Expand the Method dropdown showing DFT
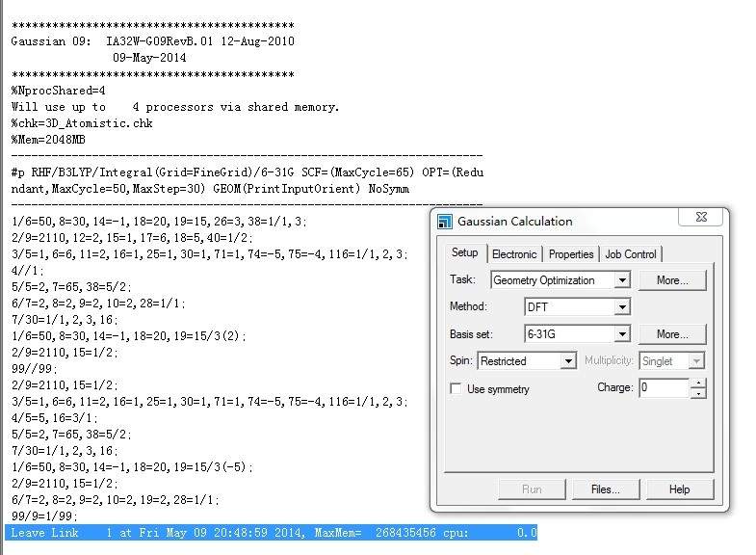756x555 pixels. click(622, 307)
